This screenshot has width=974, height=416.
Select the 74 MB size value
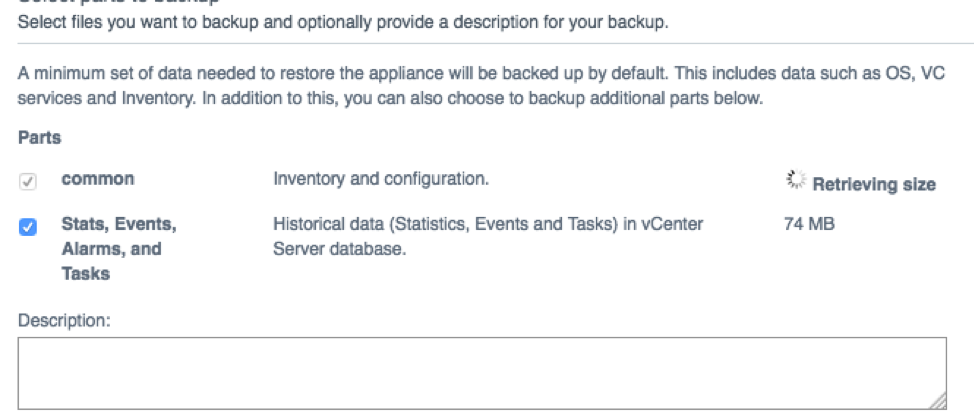pos(809,224)
